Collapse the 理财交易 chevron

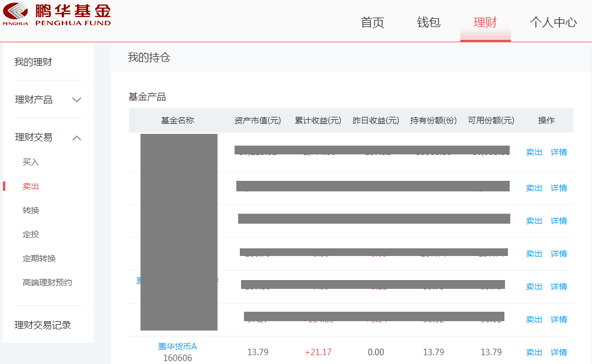coord(76,138)
